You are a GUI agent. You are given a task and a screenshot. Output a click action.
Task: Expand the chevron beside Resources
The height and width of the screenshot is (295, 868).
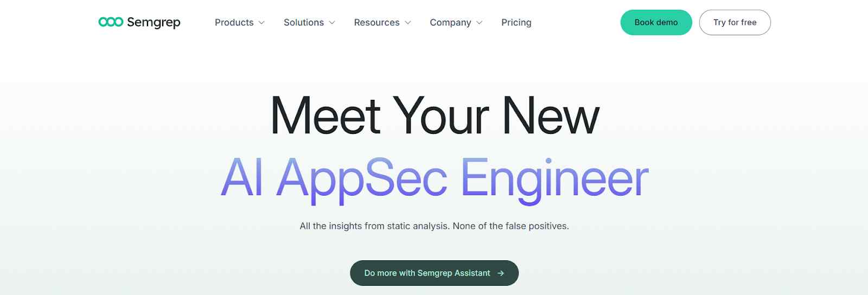[x=408, y=23]
